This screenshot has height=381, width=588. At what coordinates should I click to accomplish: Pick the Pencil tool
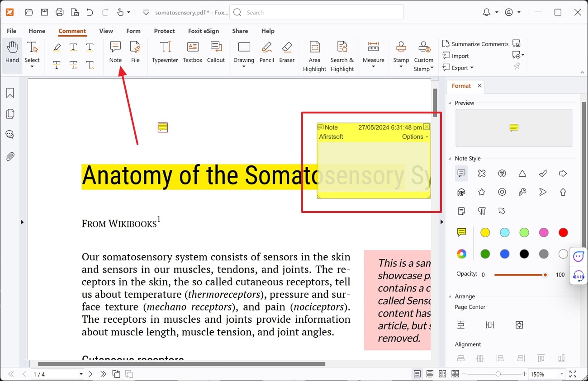pyautogui.click(x=267, y=52)
